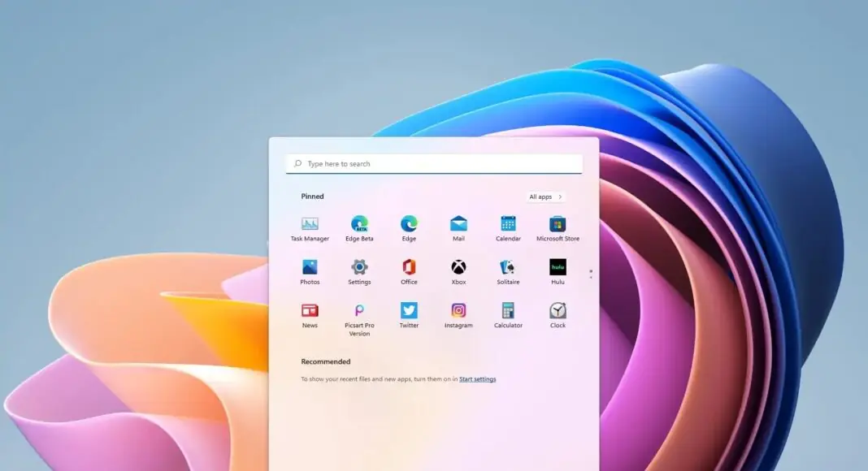
Task: Click the Start settings link
Action: click(477, 379)
